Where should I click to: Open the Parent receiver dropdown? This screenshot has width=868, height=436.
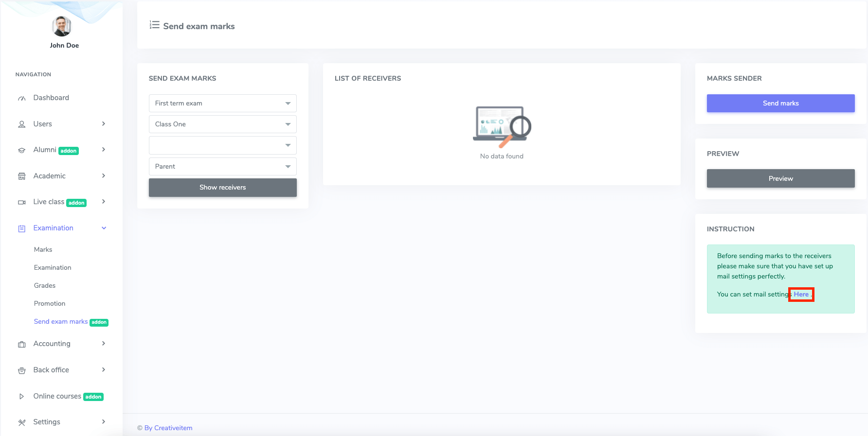tap(222, 167)
